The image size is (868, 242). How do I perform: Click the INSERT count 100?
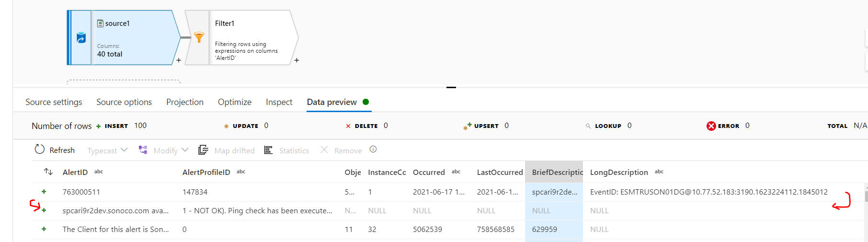tap(140, 126)
